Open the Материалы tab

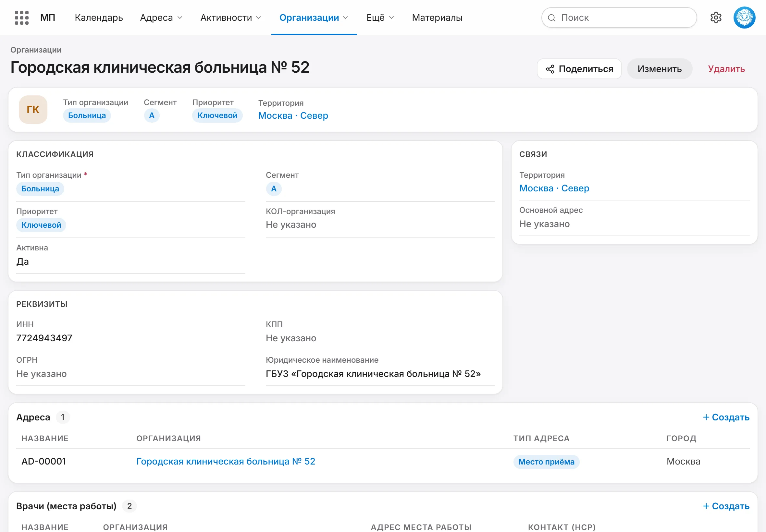tap(437, 18)
